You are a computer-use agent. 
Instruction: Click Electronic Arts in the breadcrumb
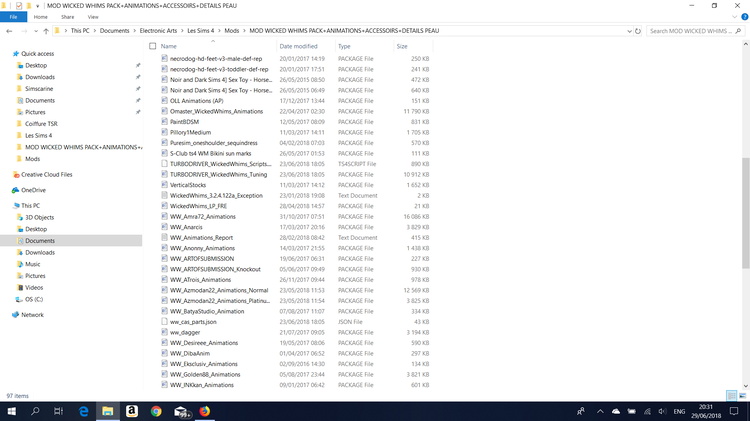tap(158, 31)
